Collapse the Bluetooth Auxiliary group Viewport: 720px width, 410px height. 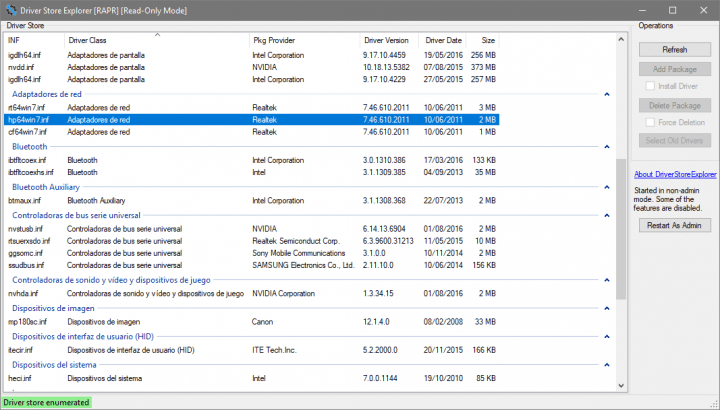(x=607, y=187)
